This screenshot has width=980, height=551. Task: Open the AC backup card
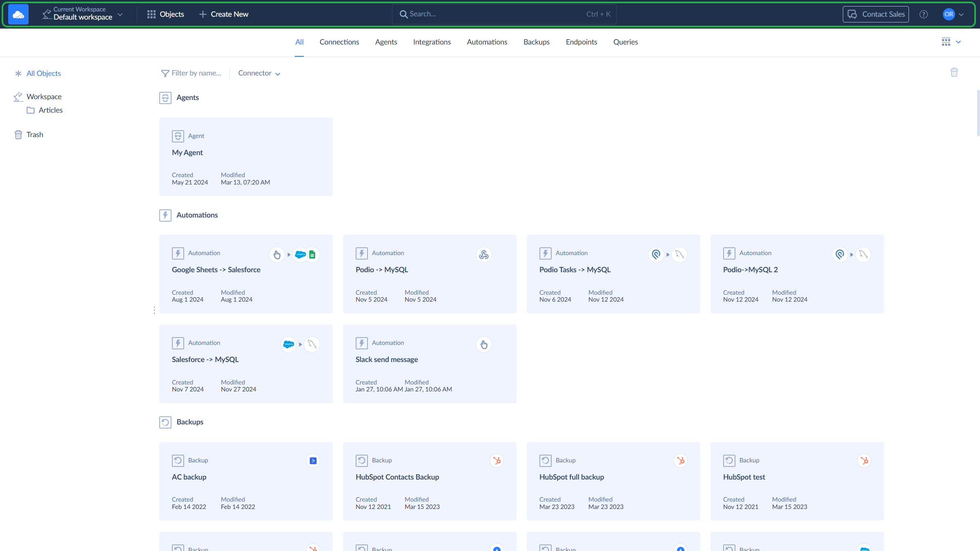[x=246, y=481]
